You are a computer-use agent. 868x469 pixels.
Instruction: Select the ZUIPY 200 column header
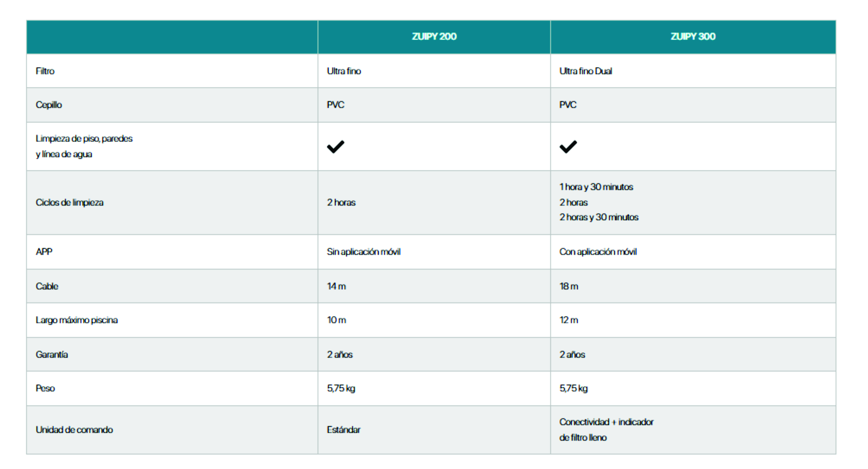[x=434, y=36]
